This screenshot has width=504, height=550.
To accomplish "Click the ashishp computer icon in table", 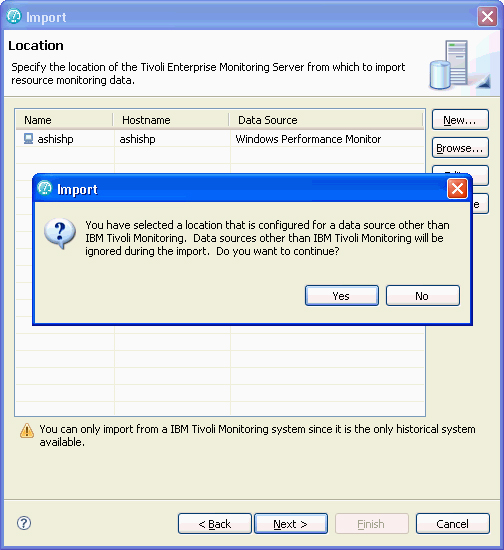I will pos(28,139).
